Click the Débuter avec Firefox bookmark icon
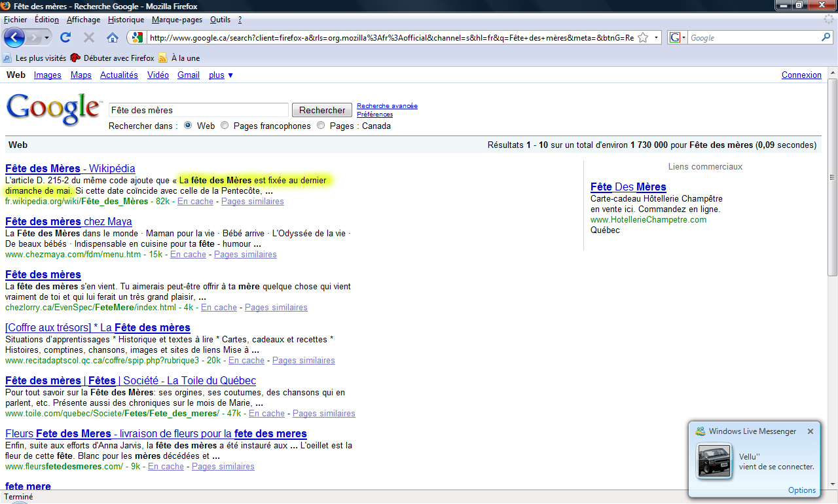This screenshot has width=838, height=504. (75, 58)
